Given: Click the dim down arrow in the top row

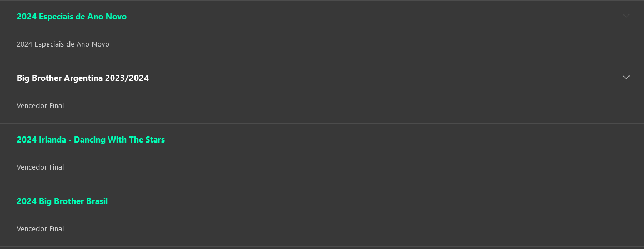Looking at the screenshot, I should [x=626, y=16].
